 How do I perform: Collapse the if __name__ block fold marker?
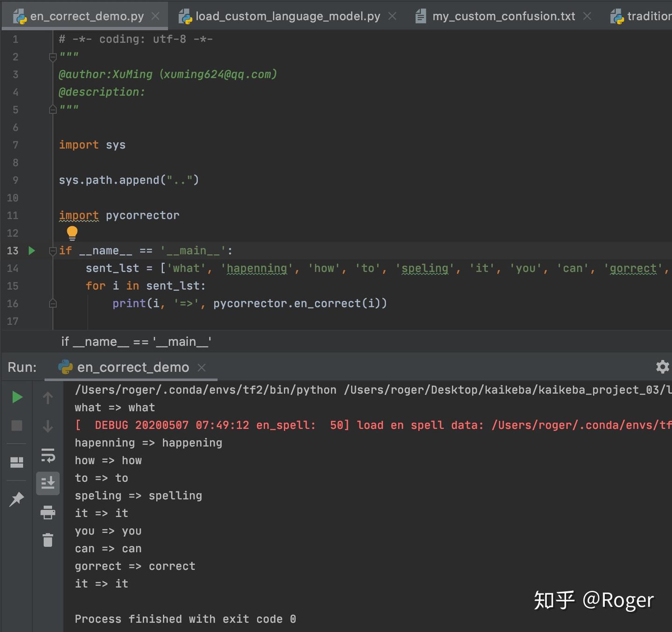53,251
